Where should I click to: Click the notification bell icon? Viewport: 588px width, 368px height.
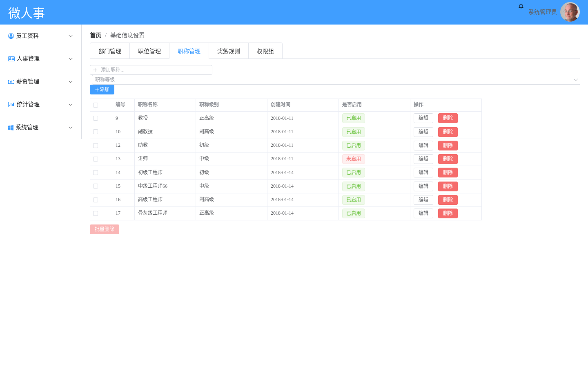tap(521, 6)
